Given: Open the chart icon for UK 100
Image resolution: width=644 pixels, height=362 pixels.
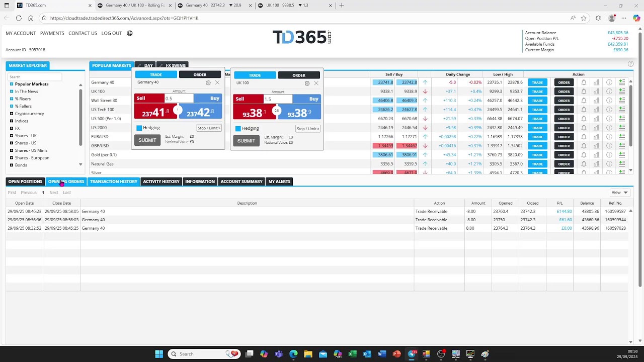Looking at the screenshot, I should [x=596, y=92].
